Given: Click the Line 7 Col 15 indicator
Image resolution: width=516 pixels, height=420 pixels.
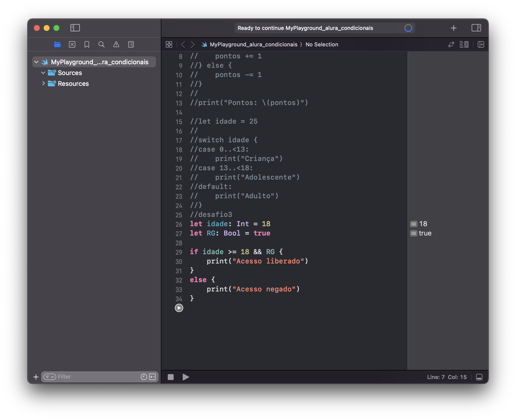Looking at the screenshot, I should pos(447,377).
